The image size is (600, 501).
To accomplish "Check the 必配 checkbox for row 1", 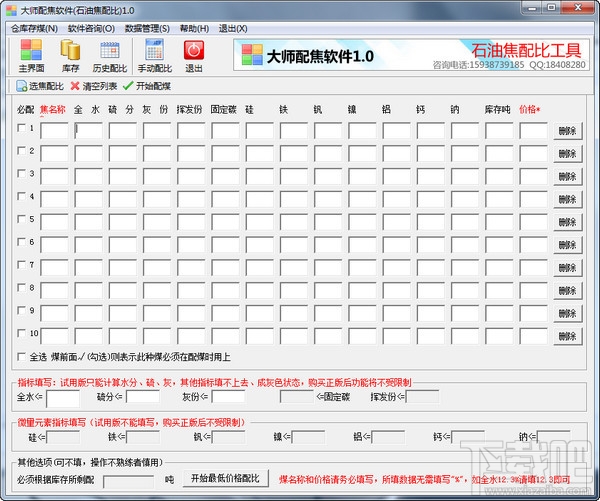I will (21, 128).
